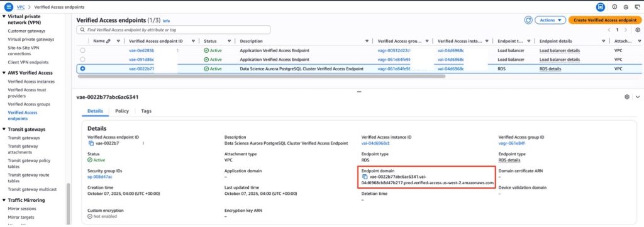This screenshot has height=227, width=644.
Task: Open Verified Access trust providers in sidebar
Action: (27, 93)
